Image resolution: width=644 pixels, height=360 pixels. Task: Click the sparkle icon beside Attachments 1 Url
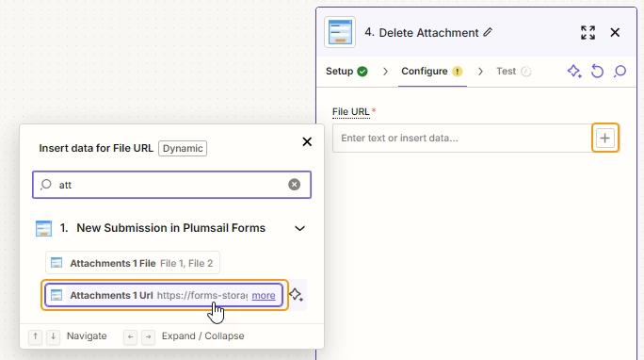click(x=297, y=295)
